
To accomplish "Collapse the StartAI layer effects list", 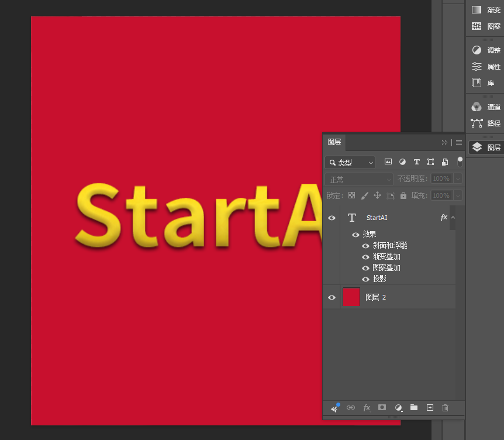I will click(x=453, y=218).
